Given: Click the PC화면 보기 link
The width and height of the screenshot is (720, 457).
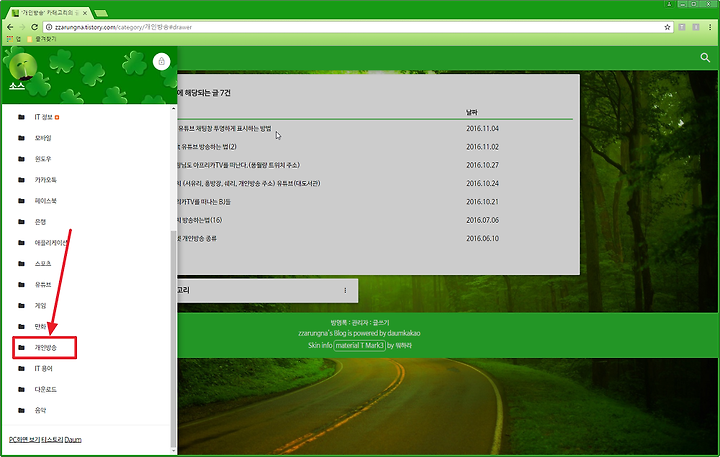Looking at the screenshot, I should (24, 440).
